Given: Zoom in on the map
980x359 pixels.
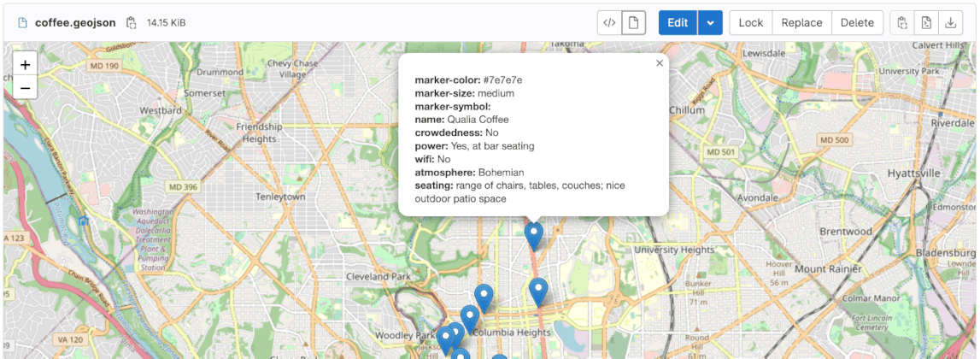Looking at the screenshot, I should pos(25,65).
